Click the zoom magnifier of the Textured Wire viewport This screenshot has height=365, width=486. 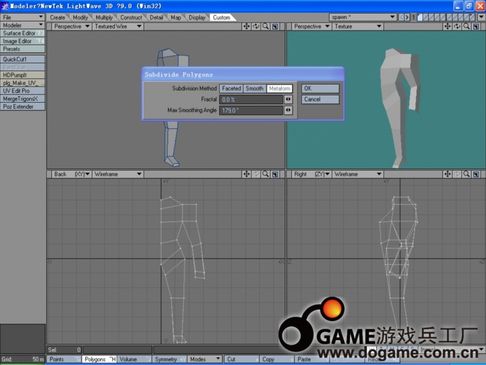coord(266,26)
